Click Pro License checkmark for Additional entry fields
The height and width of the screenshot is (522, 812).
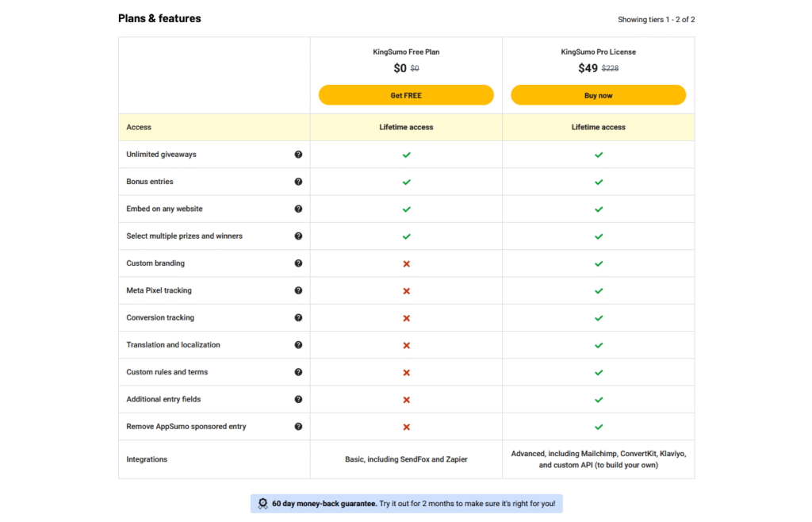599,400
